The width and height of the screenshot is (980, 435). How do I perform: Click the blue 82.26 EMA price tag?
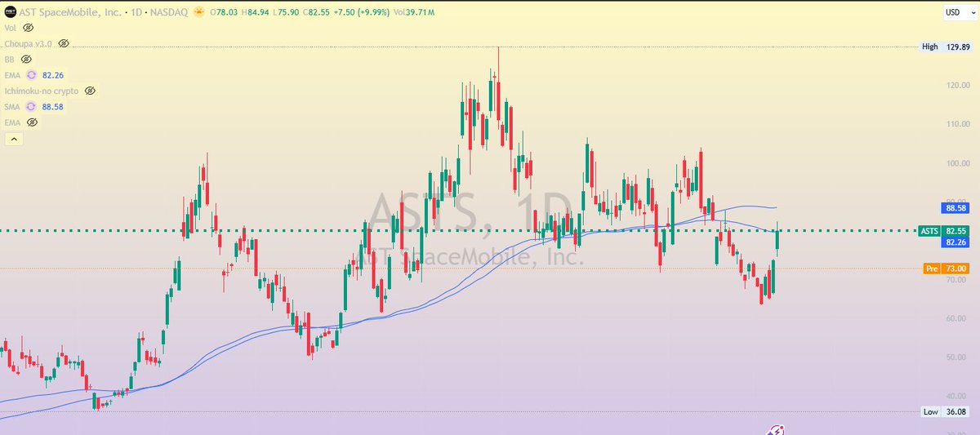click(x=956, y=242)
